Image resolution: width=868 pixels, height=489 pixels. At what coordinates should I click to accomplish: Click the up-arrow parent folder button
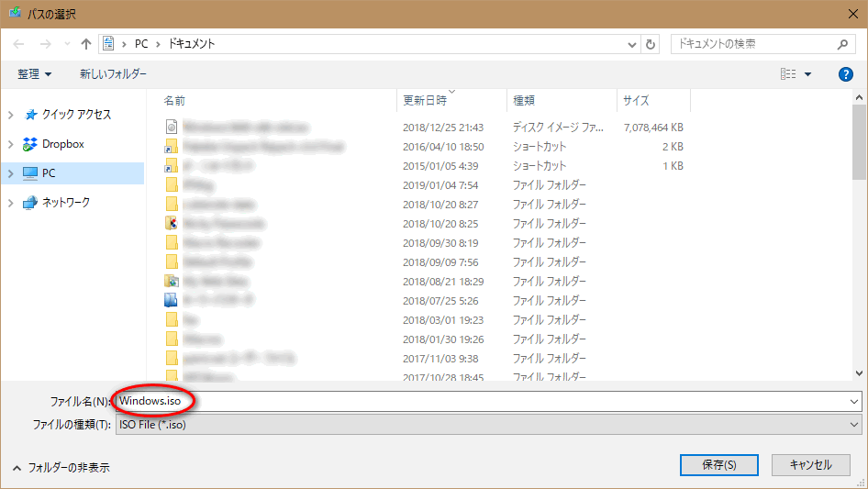pos(86,44)
